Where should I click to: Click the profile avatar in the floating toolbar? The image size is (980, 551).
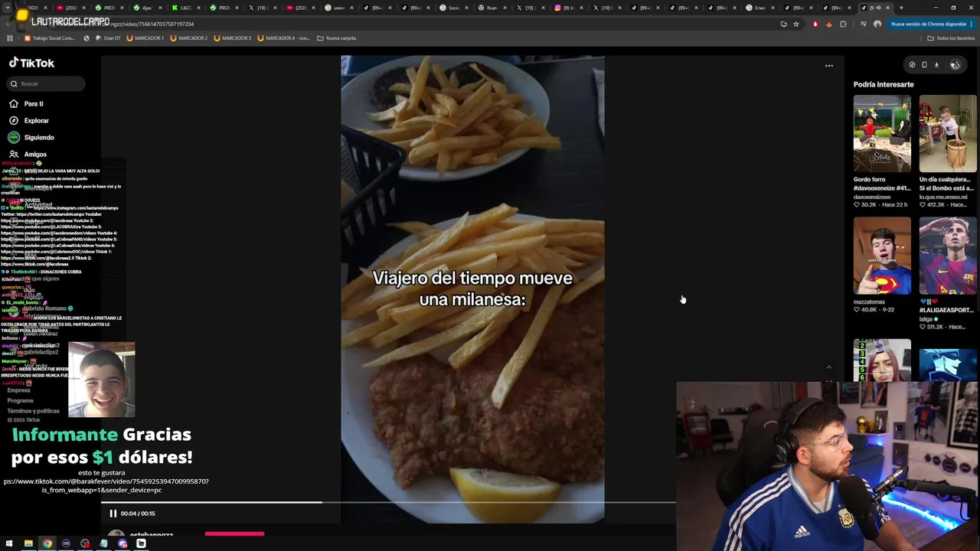(x=955, y=65)
